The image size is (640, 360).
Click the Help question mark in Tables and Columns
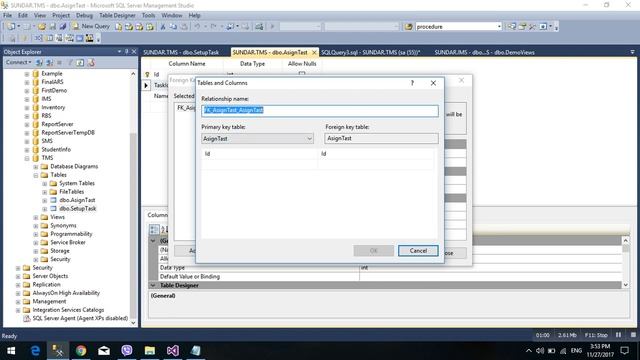click(412, 83)
